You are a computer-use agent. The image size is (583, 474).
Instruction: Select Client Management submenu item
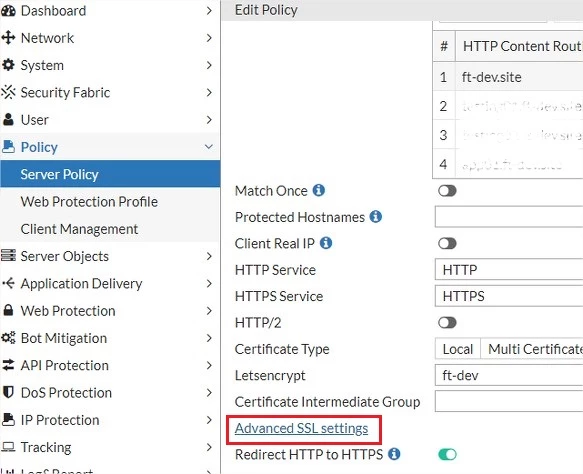[79, 229]
